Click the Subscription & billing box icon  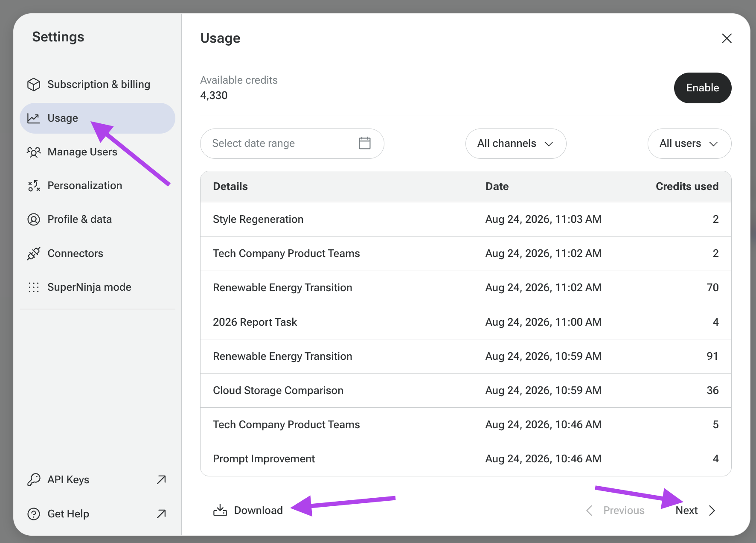click(x=34, y=85)
